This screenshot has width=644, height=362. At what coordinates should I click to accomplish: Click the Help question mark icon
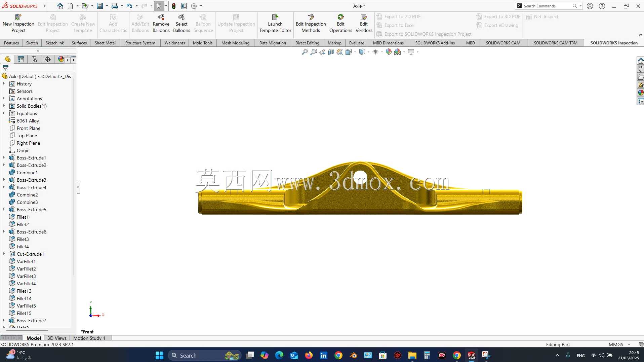(602, 6)
